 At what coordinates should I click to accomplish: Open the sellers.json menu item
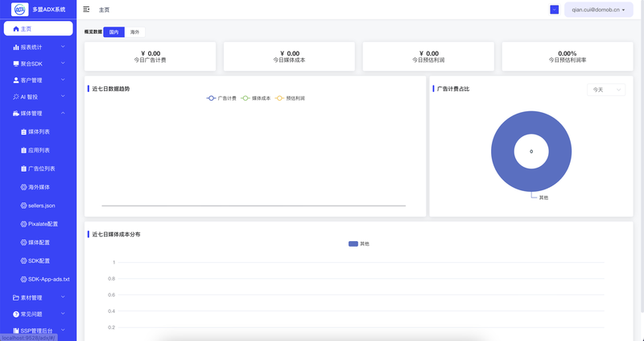[38, 206]
